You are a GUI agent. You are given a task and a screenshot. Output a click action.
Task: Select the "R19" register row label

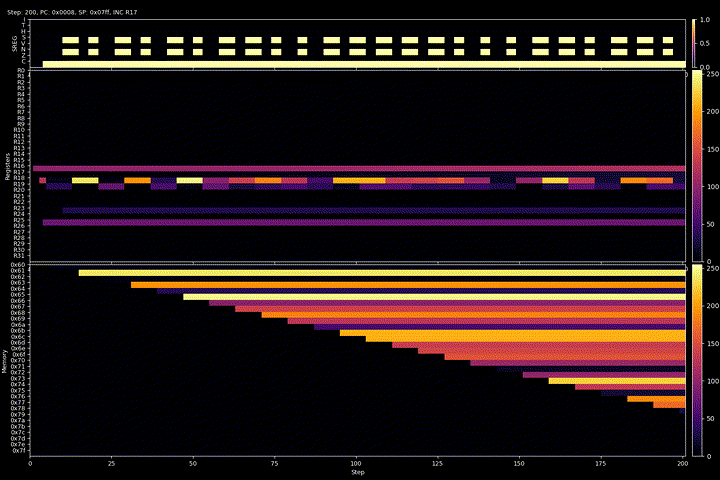point(19,184)
